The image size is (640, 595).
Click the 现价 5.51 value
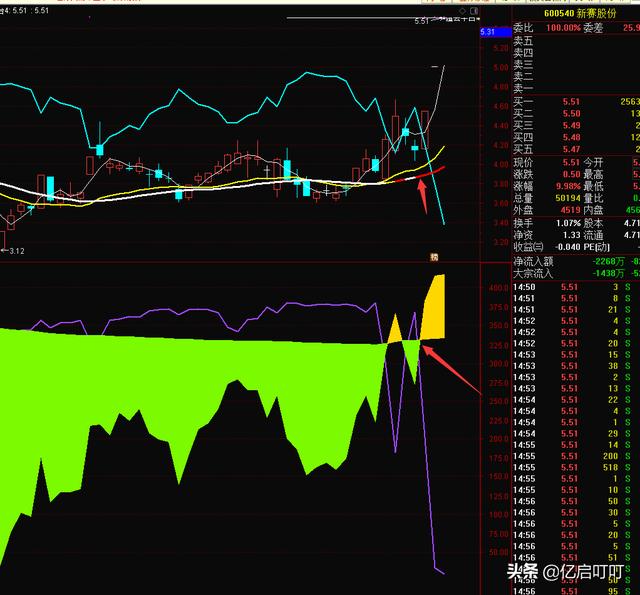571,162
